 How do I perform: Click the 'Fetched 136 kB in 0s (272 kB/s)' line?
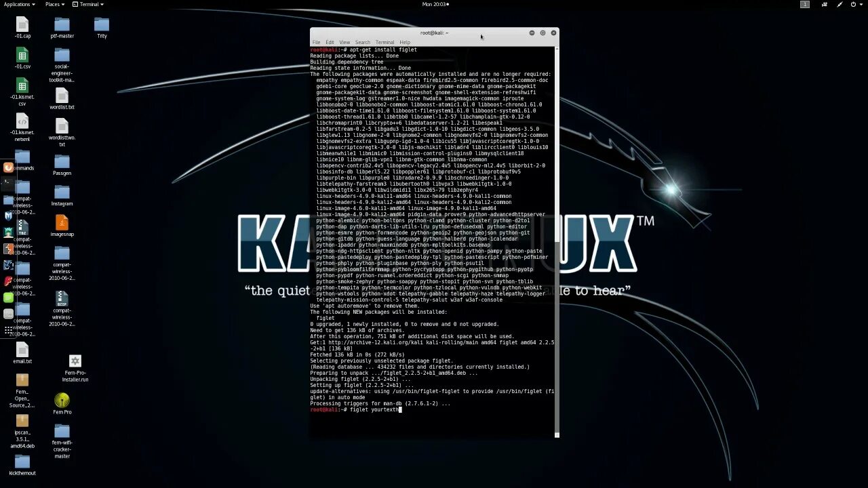357,354
